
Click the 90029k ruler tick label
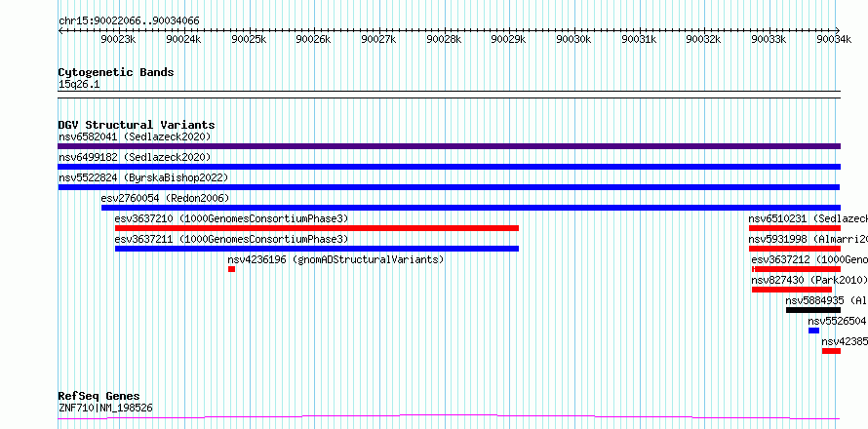click(509, 39)
